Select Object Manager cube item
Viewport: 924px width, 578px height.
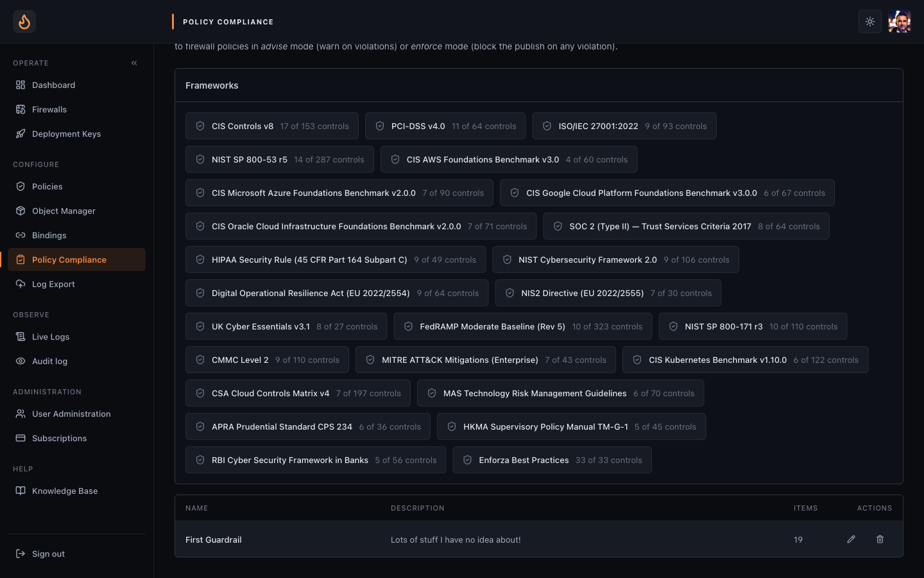pos(77,211)
